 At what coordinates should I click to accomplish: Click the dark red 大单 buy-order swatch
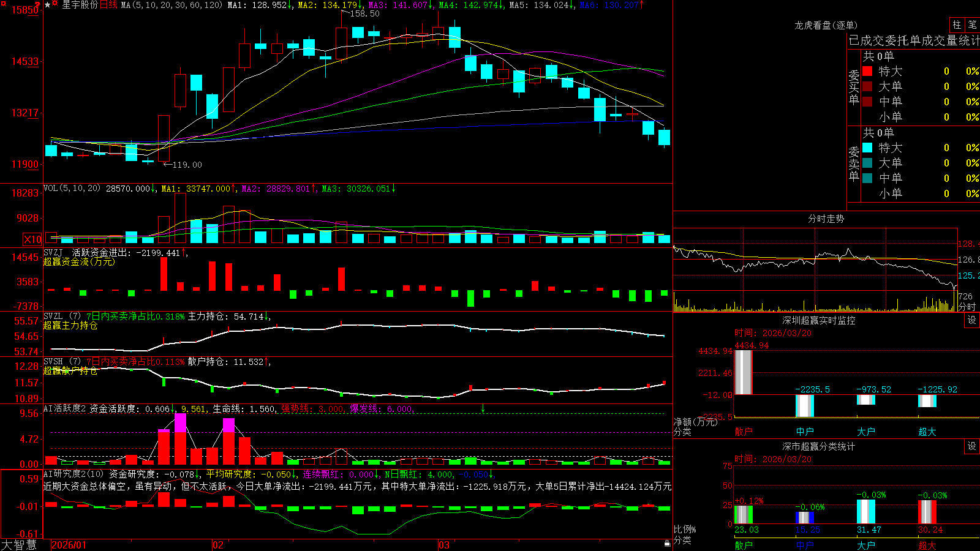coord(867,86)
